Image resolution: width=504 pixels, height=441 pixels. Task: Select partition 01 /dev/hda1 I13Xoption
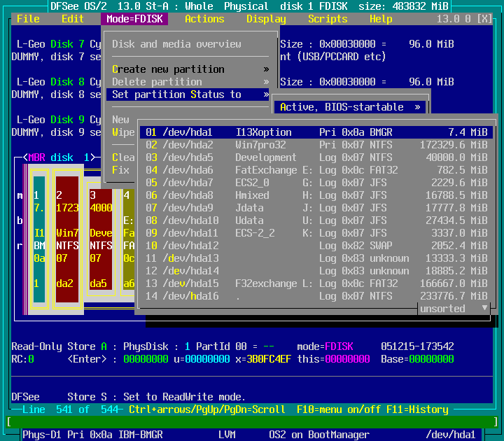coord(316,132)
